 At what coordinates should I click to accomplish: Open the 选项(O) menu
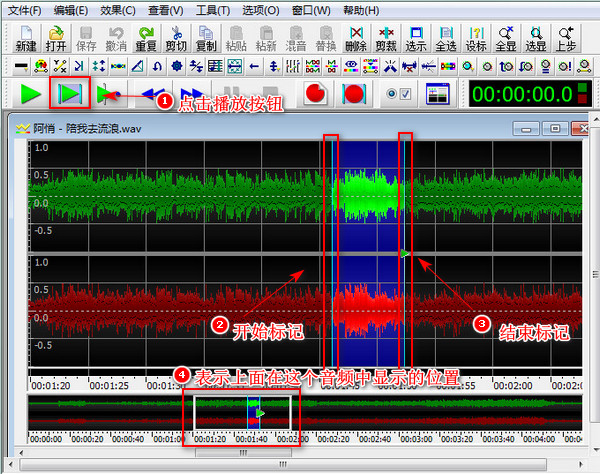tap(261, 10)
